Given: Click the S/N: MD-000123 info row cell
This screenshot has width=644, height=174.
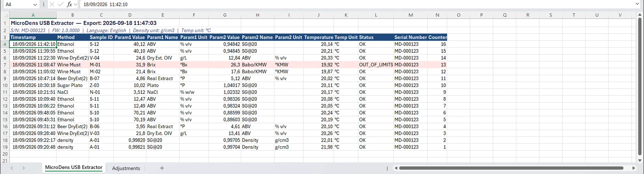Looking at the screenshot, I should (110, 30).
